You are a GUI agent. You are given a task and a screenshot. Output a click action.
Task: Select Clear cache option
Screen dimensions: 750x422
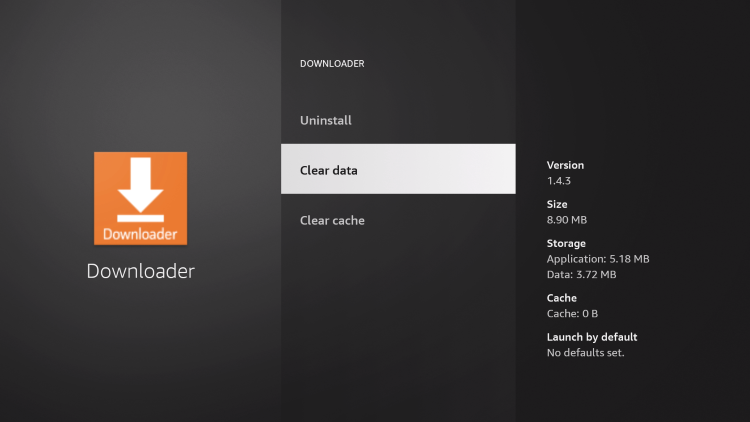point(398,220)
